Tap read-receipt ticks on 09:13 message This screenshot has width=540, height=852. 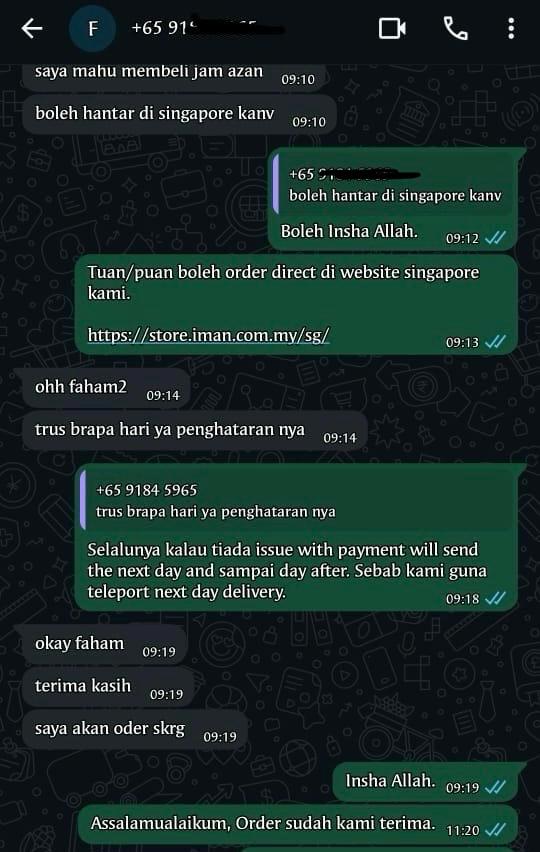(495, 342)
